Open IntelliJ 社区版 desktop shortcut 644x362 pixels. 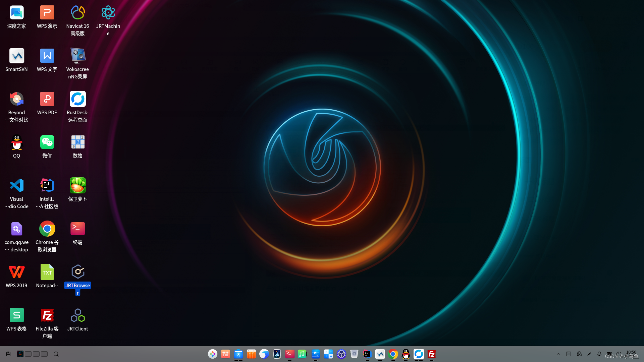(47, 193)
